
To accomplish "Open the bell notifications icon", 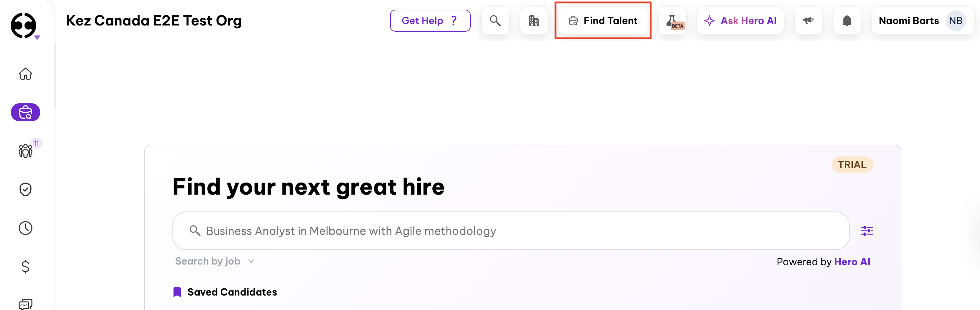I will [x=847, y=21].
